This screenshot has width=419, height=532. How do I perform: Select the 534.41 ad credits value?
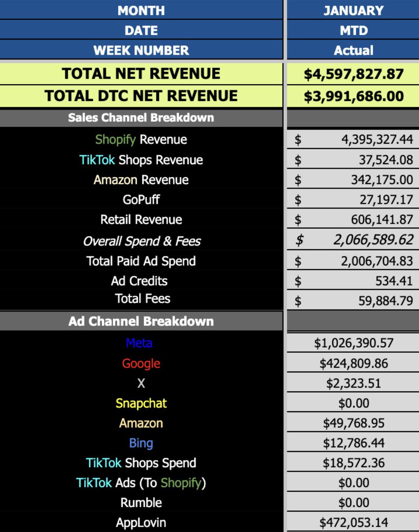(353, 281)
